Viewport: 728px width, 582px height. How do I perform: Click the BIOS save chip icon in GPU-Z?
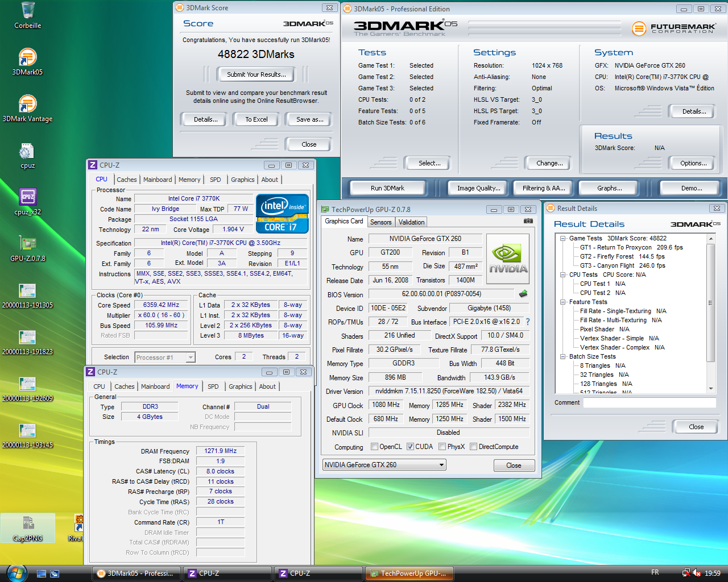[523, 294]
